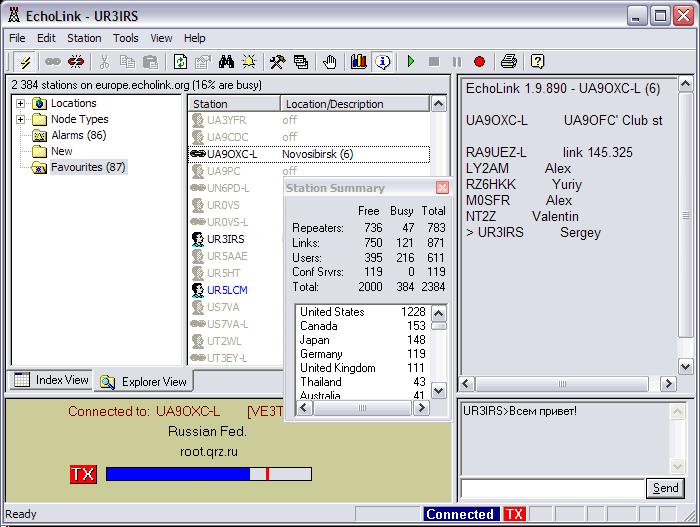Click the Paste clipboard toolbar icon
This screenshot has height=527, width=700.
coord(151,62)
